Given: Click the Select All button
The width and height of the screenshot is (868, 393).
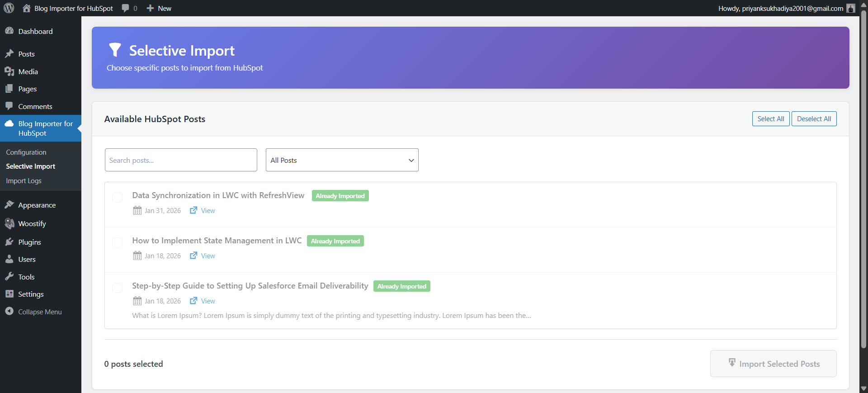Looking at the screenshot, I should (x=771, y=119).
